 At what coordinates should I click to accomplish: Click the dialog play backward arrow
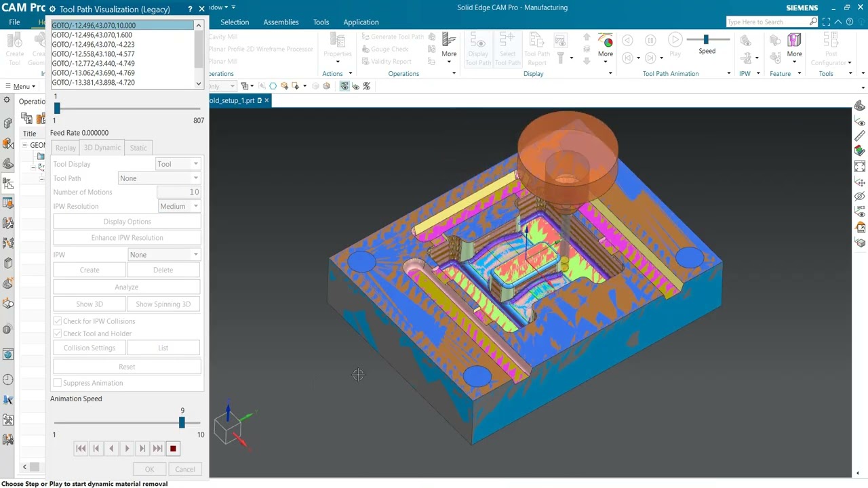pyautogui.click(x=111, y=449)
